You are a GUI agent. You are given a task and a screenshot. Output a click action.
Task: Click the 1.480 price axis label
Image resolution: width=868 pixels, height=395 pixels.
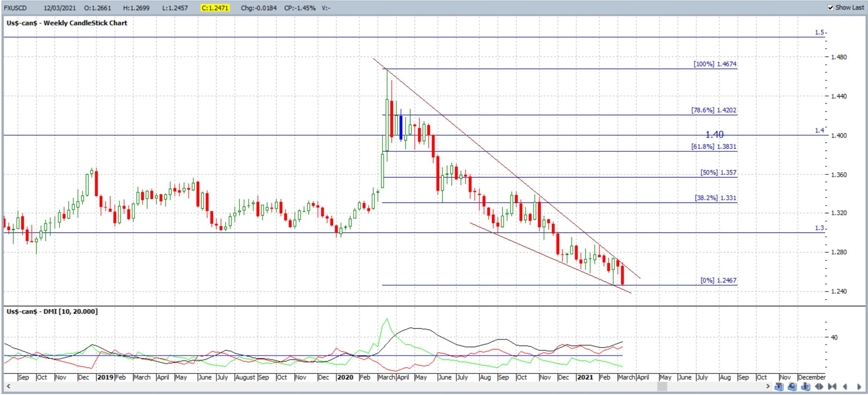tap(839, 57)
